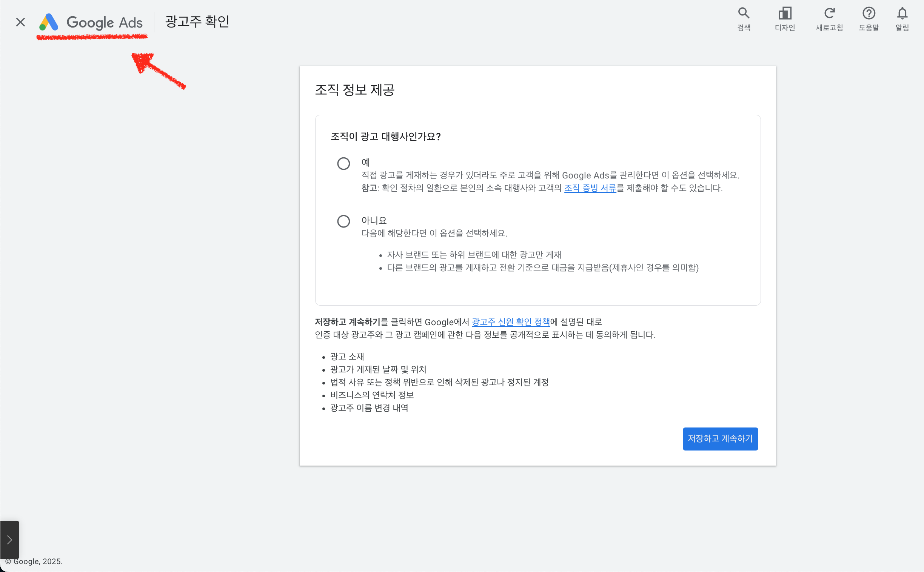Open Notifications (알림) bell icon

point(902,13)
